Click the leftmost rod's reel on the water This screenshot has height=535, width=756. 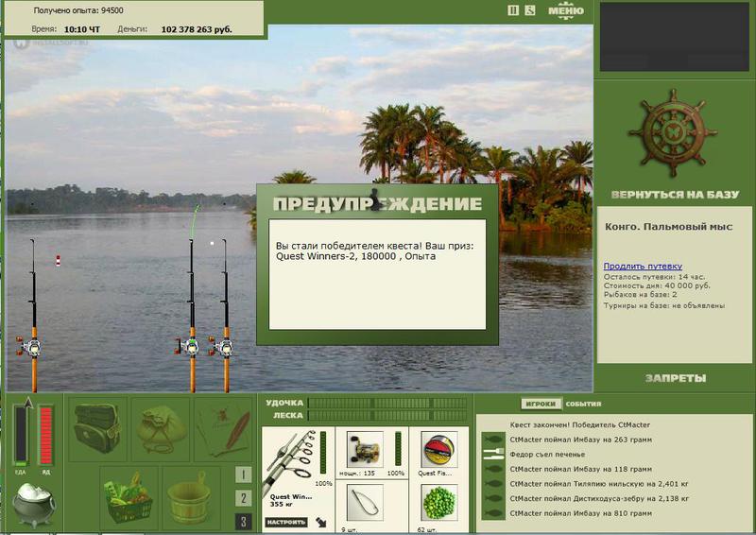pos(31,347)
